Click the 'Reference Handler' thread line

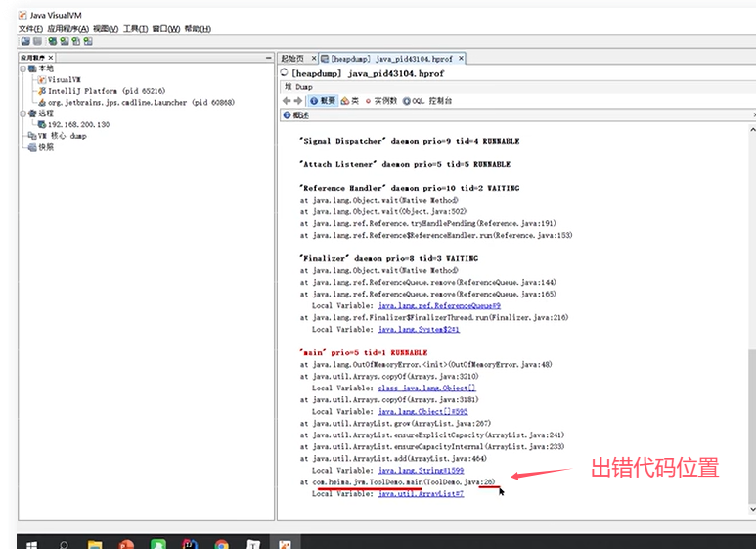410,189
